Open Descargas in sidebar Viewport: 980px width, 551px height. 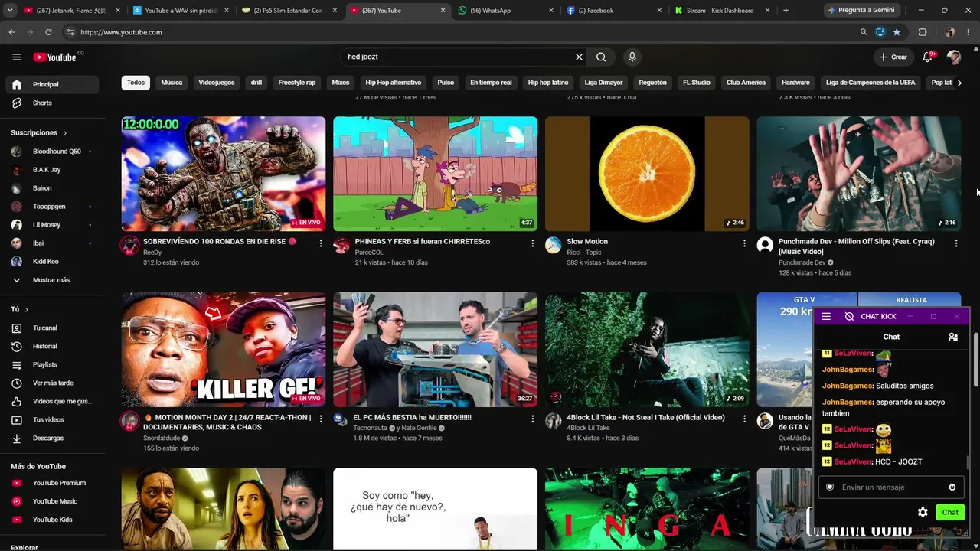[x=53, y=438]
